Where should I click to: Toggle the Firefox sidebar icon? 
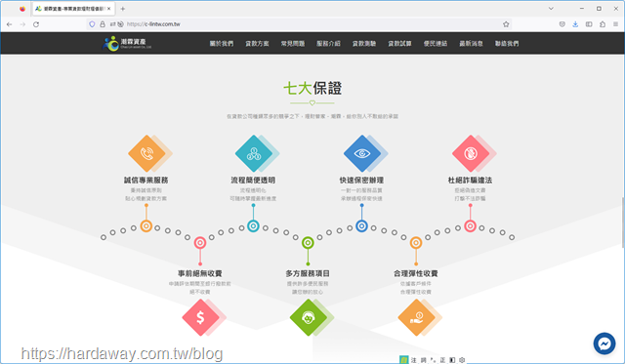coord(589,24)
